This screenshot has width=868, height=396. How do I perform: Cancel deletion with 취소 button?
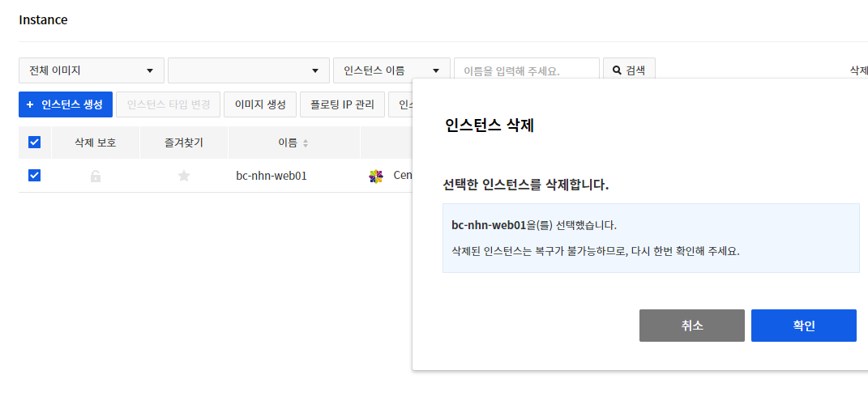pos(692,326)
